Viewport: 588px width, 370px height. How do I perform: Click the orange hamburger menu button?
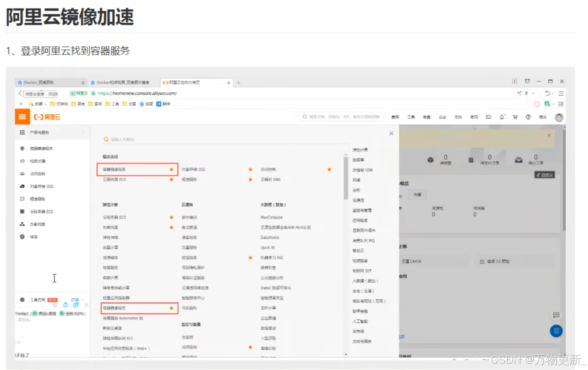click(x=22, y=117)
